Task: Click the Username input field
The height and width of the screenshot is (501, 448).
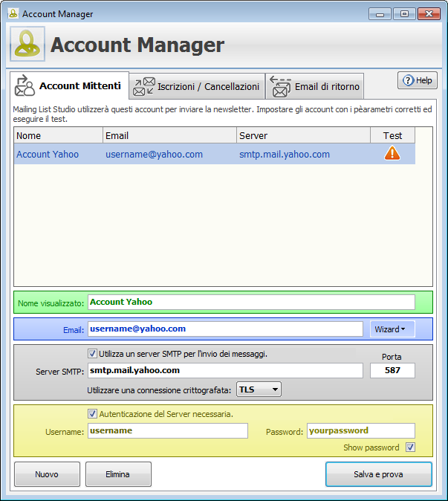Action: [x=168, y=430]
